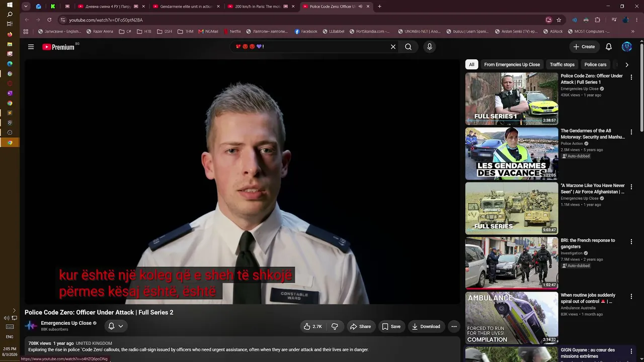644x362 pixels.
Task: Open the account avatar menu
Action: point(626,47)
